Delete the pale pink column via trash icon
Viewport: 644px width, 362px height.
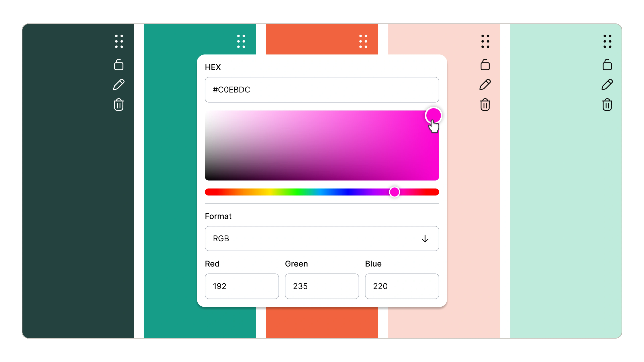pos(485,104)
